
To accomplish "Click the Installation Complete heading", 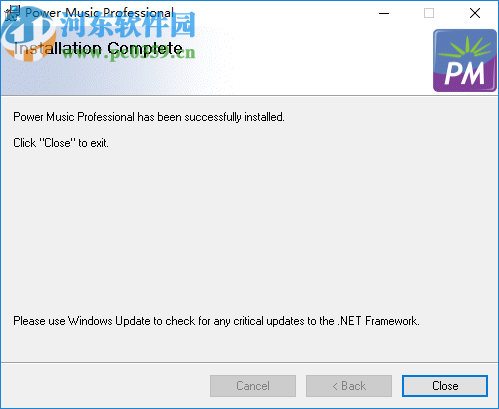I will (x=98, y=49).
